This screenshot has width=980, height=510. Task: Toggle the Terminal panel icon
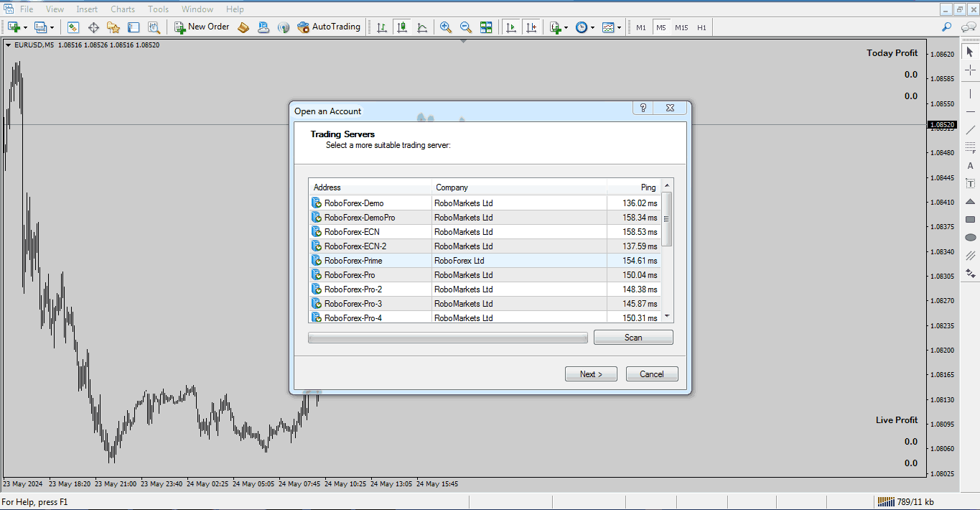click(134, 27)
